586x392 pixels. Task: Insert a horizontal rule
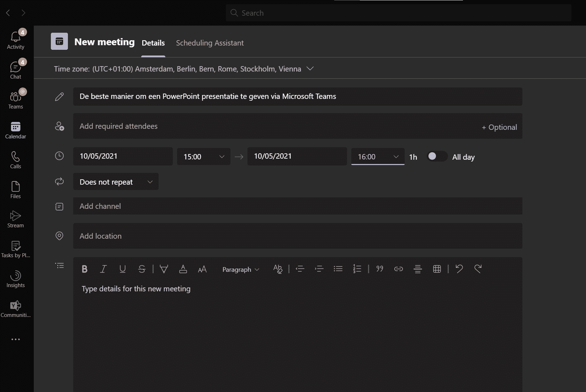[418, 269]
